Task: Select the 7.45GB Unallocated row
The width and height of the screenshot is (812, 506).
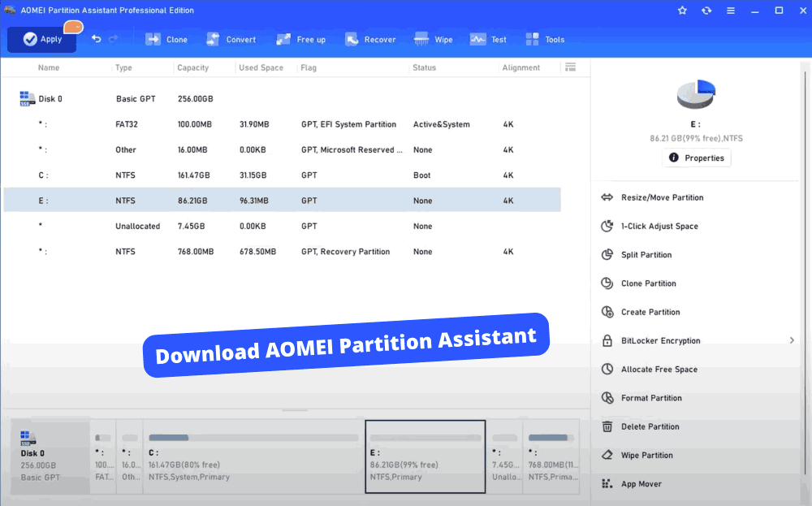Action: click(x=283, y=226)
